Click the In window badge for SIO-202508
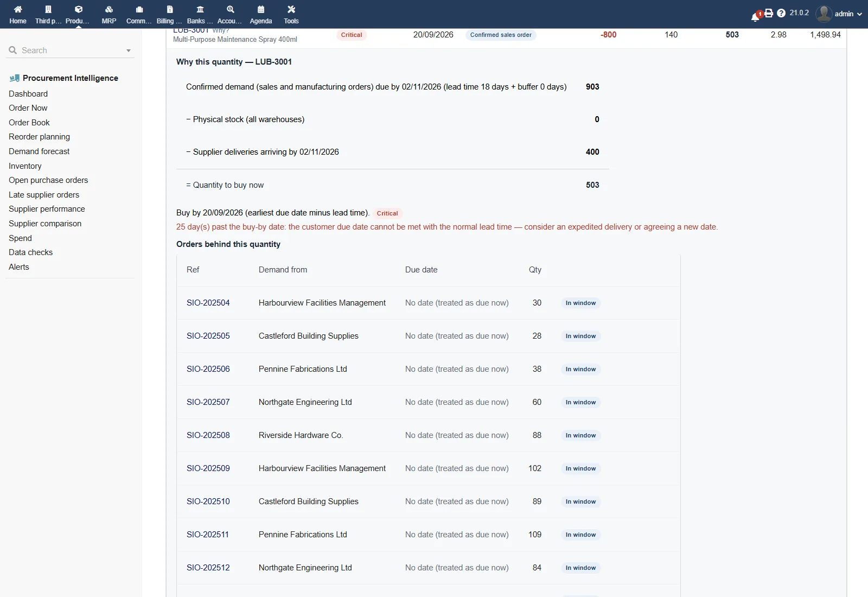 [580, 435]
